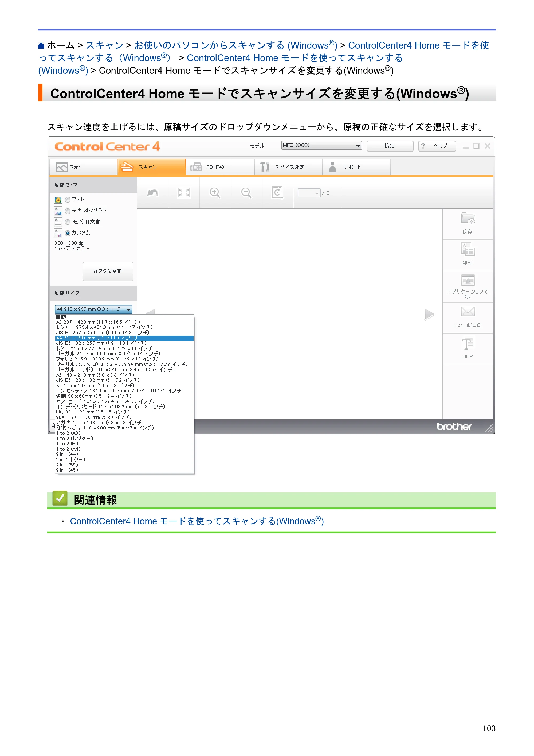Click the undo arrow toolbar icon
This screenshot has width=534, height=756.
pos(152,193)
